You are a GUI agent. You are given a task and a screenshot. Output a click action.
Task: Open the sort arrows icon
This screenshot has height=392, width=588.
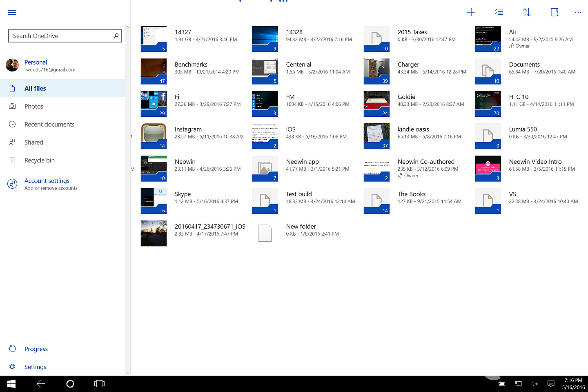coord(527,12)
